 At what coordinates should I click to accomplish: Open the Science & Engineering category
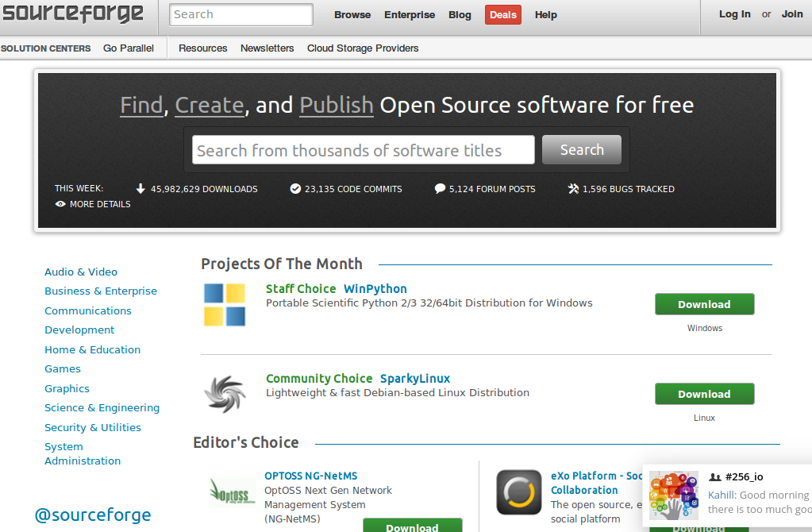click(x=102, y=407)
